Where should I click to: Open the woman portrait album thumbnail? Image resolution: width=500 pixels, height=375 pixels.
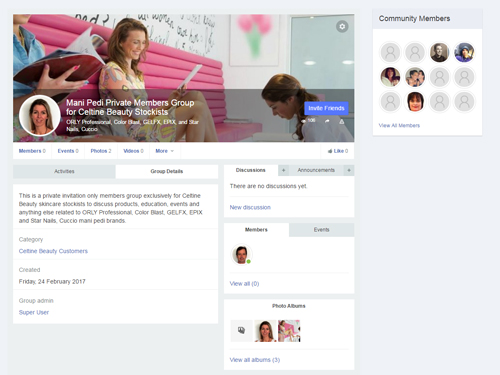(265, 331)
